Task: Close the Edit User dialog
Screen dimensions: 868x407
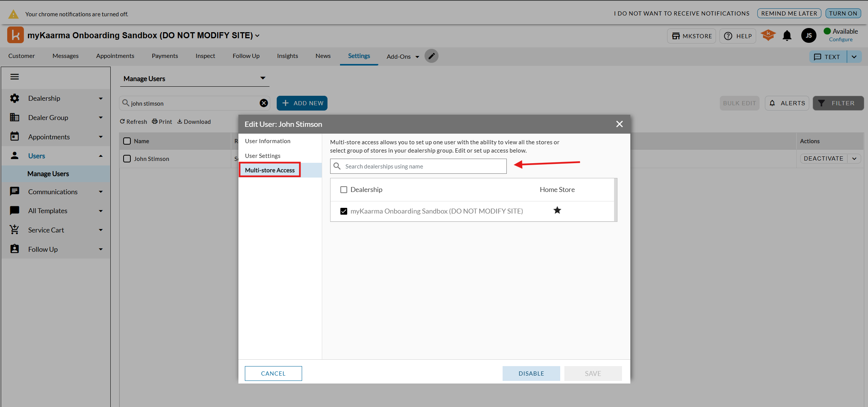Action: tap(619, 124)
